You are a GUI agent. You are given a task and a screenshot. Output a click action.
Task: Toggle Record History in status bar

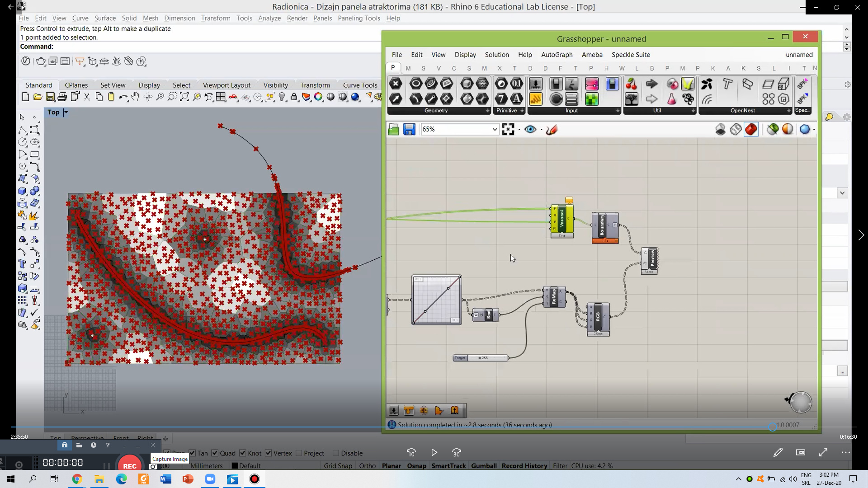[x=524, y=466]
